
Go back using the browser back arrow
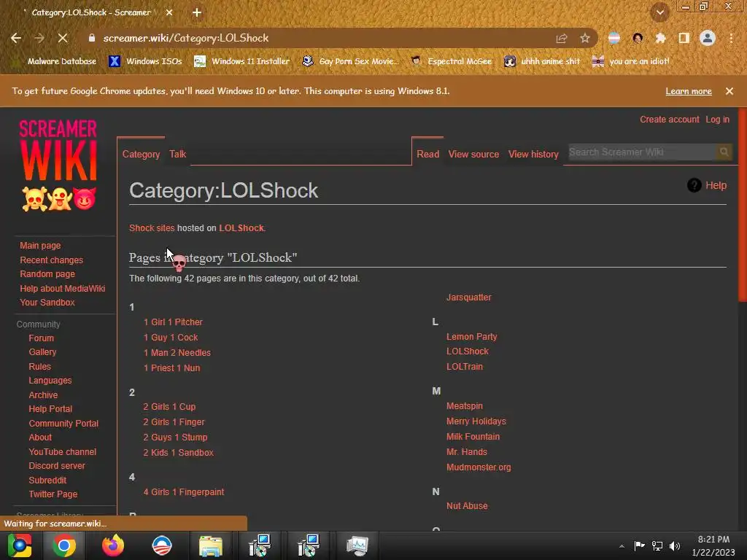coord(16,38)
